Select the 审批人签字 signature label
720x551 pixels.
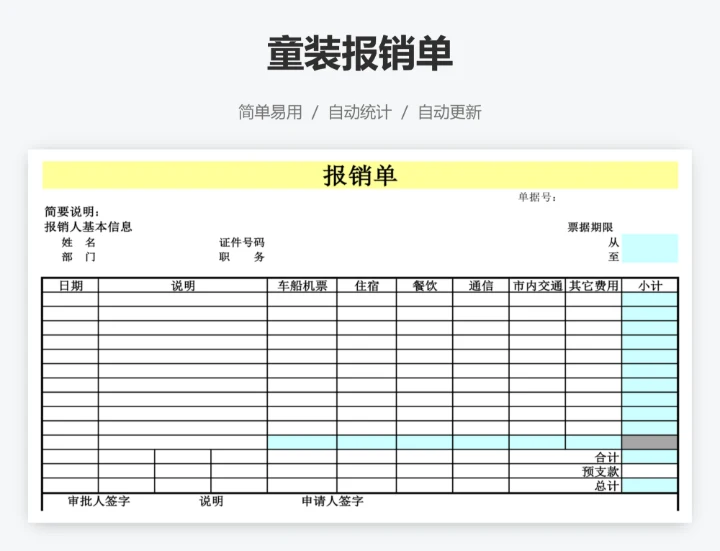click(x=98, y=501)
